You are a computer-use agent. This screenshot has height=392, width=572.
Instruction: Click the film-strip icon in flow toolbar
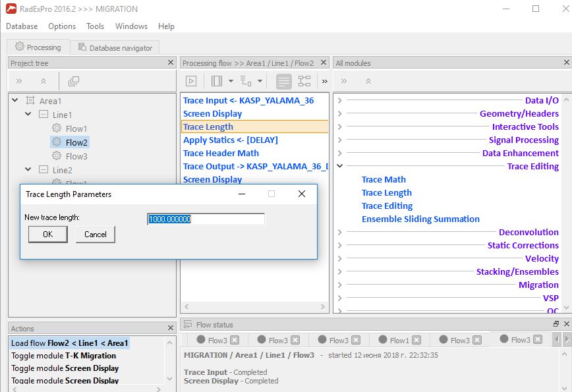coord(217,81)
